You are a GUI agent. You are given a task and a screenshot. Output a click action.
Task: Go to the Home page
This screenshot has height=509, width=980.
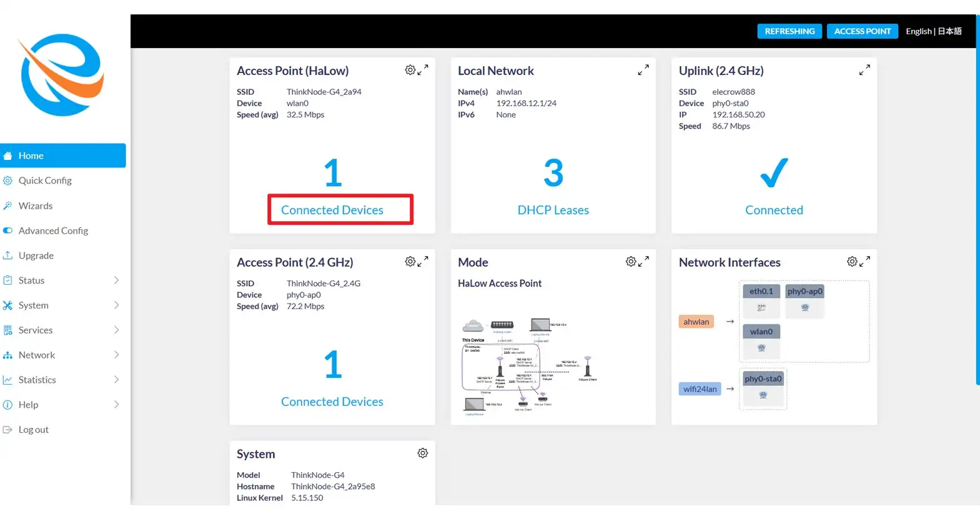(x=62, y=156)
